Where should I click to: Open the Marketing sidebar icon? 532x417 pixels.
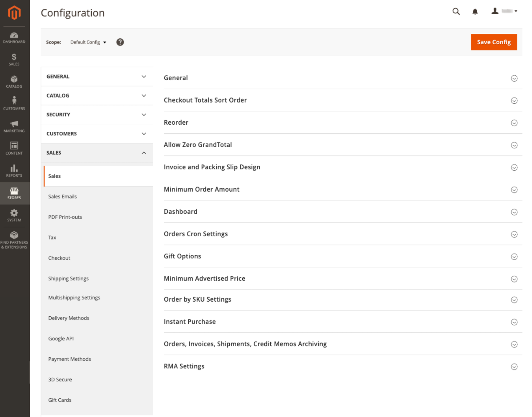[14, 126]
